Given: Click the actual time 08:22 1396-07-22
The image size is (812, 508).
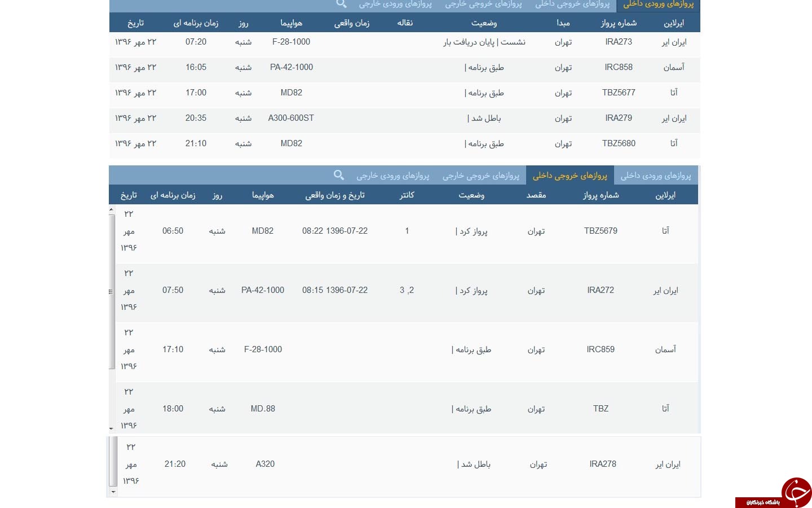Looking at the screenshot, I should point(335,231).
